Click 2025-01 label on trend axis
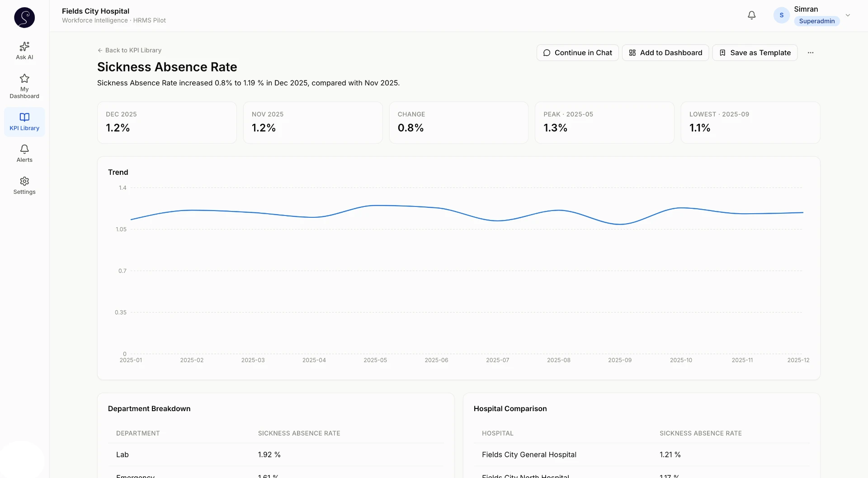 pyautogui.click(x=131, y=360)
